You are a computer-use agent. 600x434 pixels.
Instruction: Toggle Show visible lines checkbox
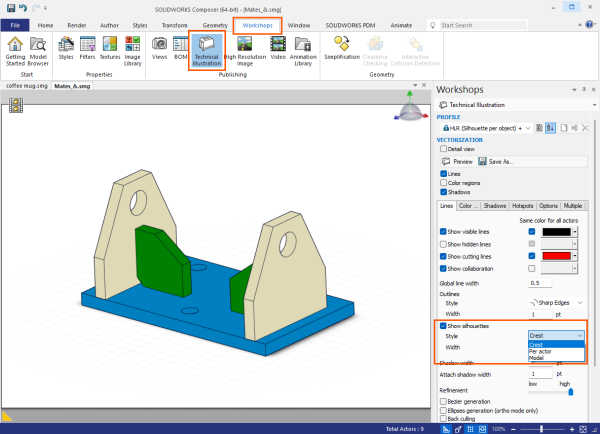point(443,232)
